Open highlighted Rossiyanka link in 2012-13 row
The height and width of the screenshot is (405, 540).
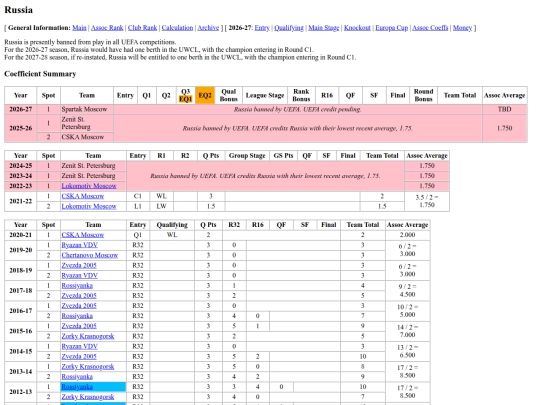pos(77,387)
